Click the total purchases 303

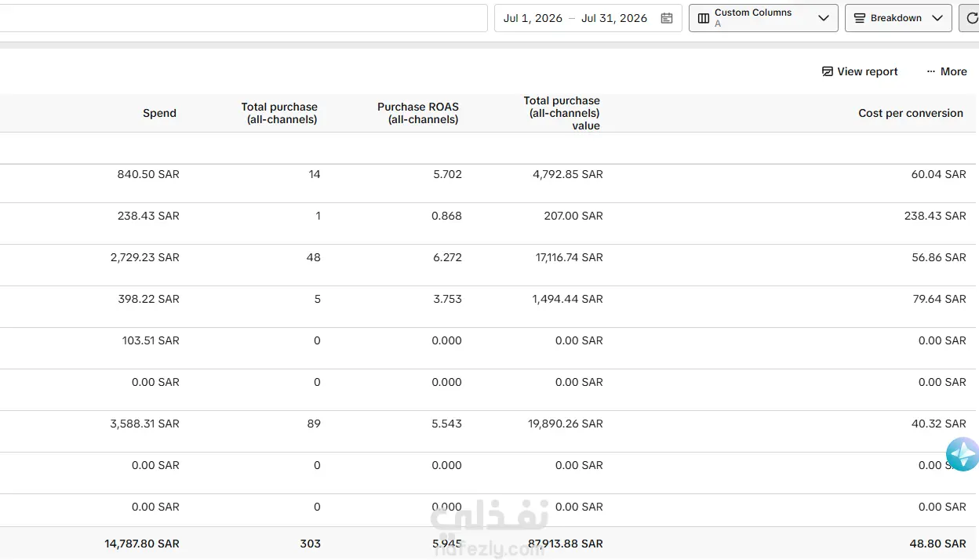tap(311, 544)
